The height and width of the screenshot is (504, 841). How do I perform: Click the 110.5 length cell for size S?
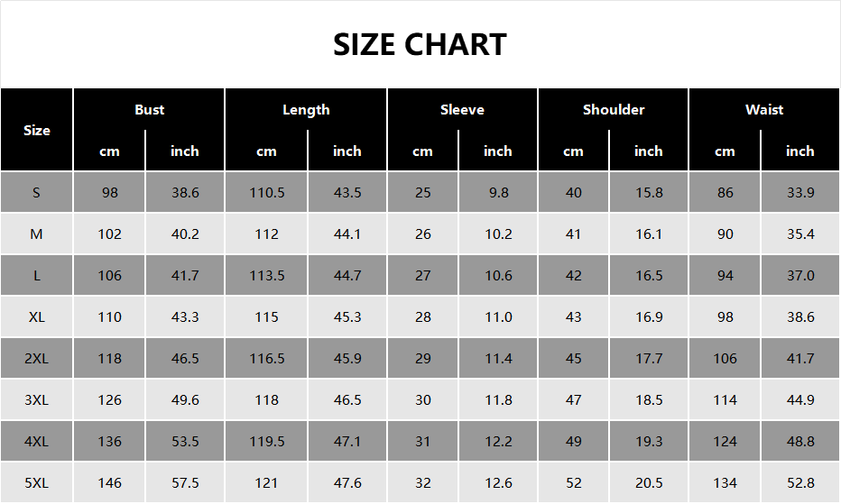pos(267,192)
